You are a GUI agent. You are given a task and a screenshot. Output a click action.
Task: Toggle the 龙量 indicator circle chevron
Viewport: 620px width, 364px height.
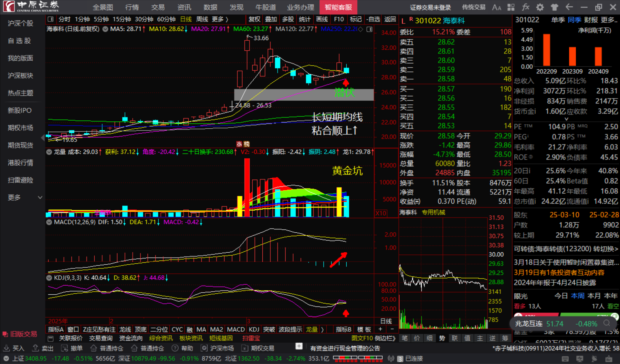[x=49, y=152]
